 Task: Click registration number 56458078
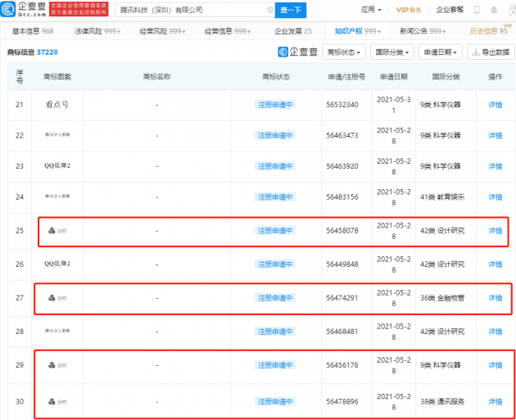342,231
